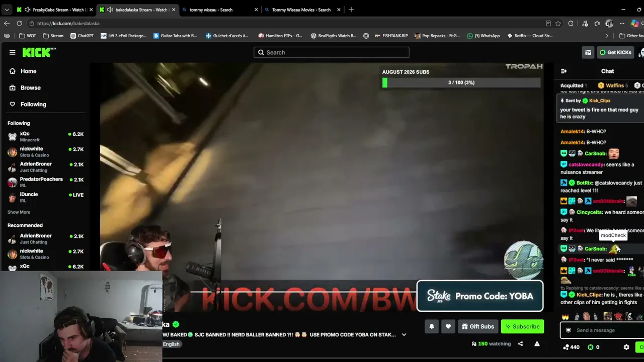Click the notification bell icon
The image size is (644, 362).
point(432,326)
